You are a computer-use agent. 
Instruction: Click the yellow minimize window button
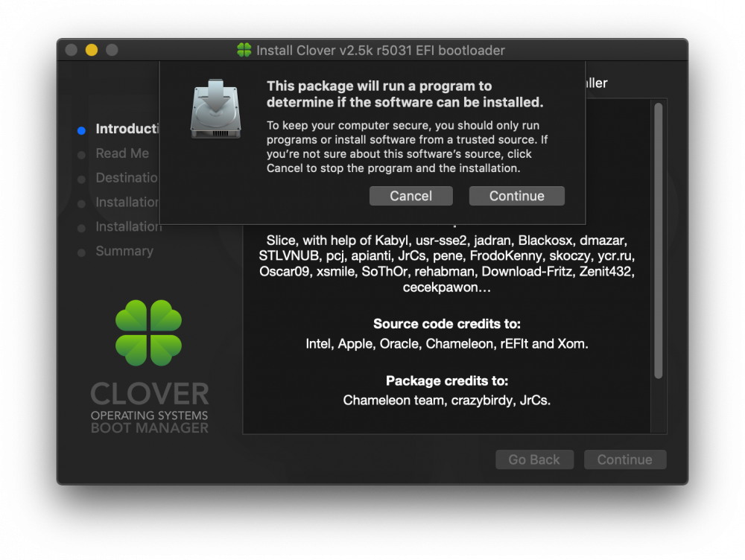coord(91,50)
